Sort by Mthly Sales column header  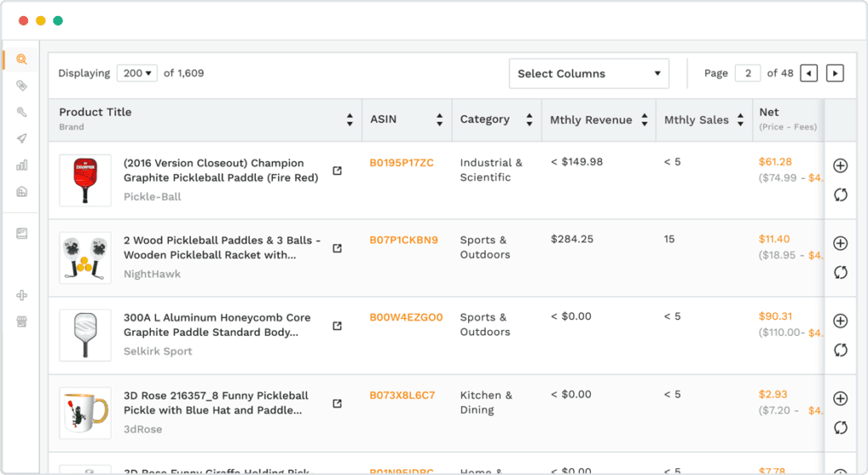pyautogui.click(x=741, y=120)
